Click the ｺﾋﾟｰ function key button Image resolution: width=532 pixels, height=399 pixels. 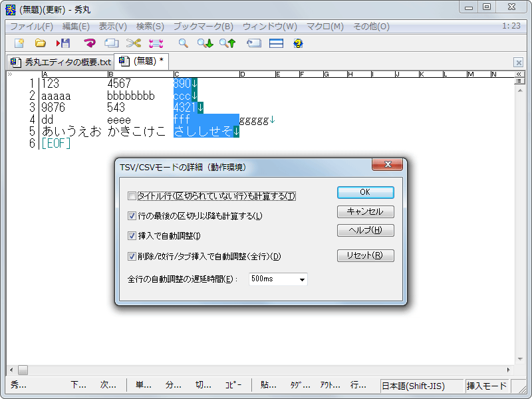point(233,385)
